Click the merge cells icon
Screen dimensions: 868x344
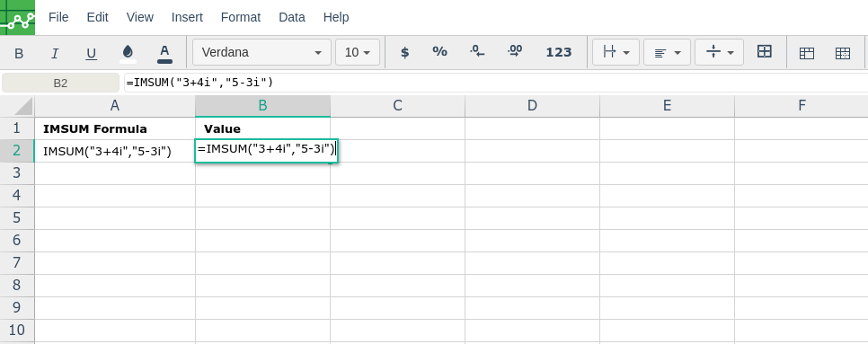click(x=765, y=52)
